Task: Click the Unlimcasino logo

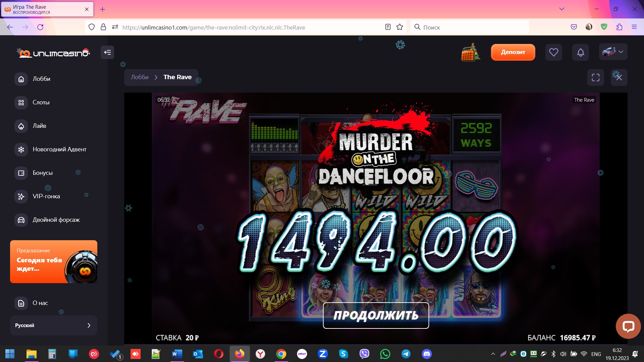Action: pyautogui.click(x=53, y=53)
